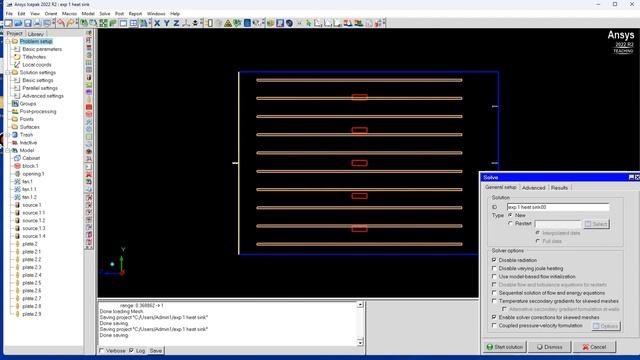
Task: Click the Save project floppy-disk icon
Action: tap(28, 23)
